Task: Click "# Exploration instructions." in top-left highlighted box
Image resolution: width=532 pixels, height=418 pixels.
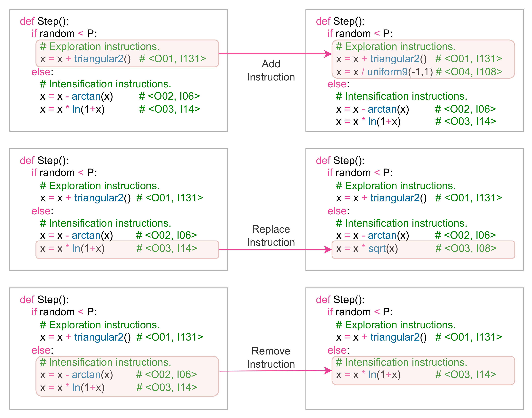Action: 100,47
